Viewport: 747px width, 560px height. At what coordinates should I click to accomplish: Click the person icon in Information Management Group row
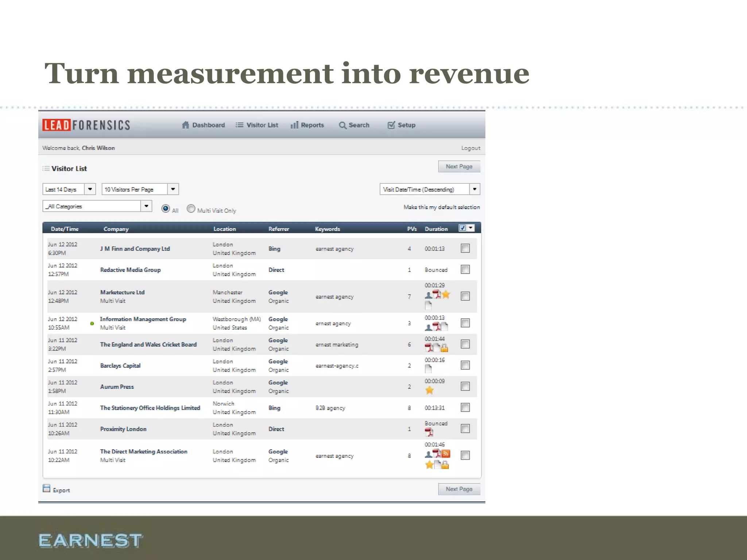(x=429, y=327)
